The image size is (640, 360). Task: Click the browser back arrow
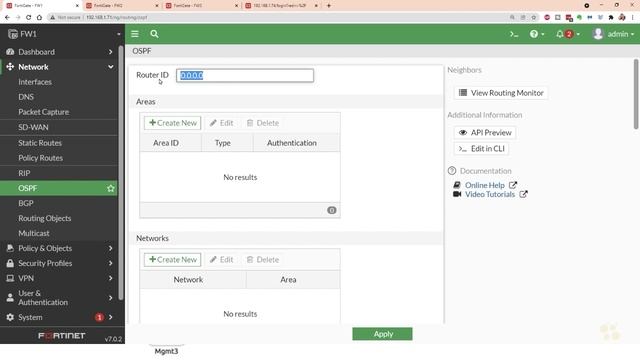pyautogui.click(x=7, y=18)
